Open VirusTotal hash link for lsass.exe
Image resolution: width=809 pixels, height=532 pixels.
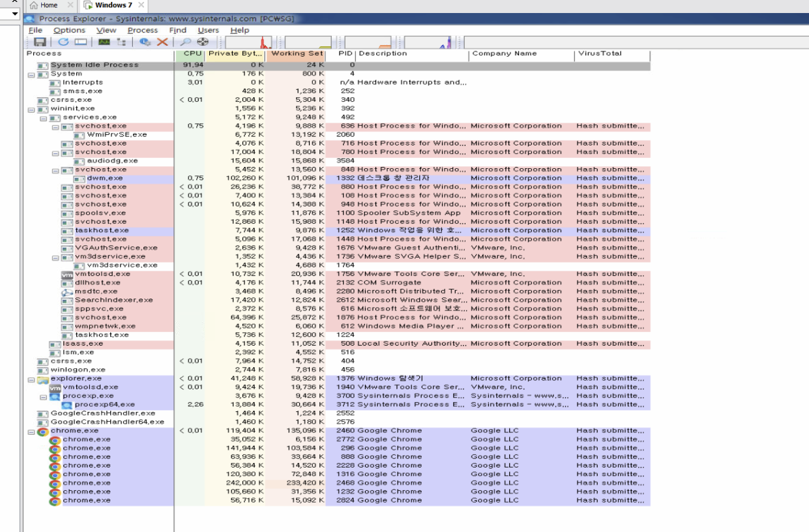point(610,344)
